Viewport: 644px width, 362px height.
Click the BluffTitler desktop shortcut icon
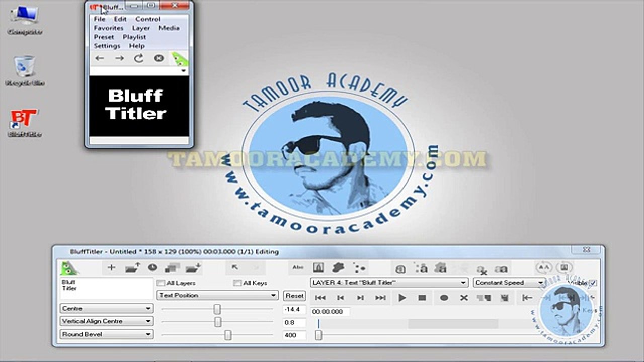click(x=24, y=123)
